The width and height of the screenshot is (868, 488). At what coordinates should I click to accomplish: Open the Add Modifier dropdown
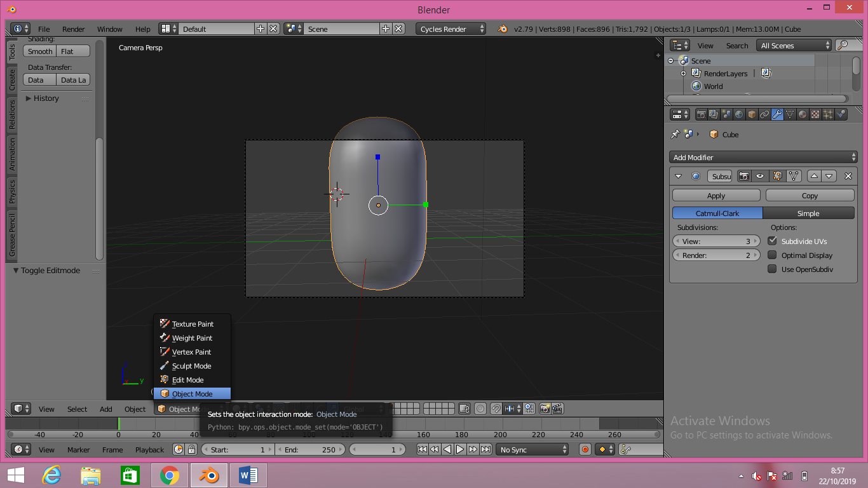pyautogui.click(x=763, y=157)
